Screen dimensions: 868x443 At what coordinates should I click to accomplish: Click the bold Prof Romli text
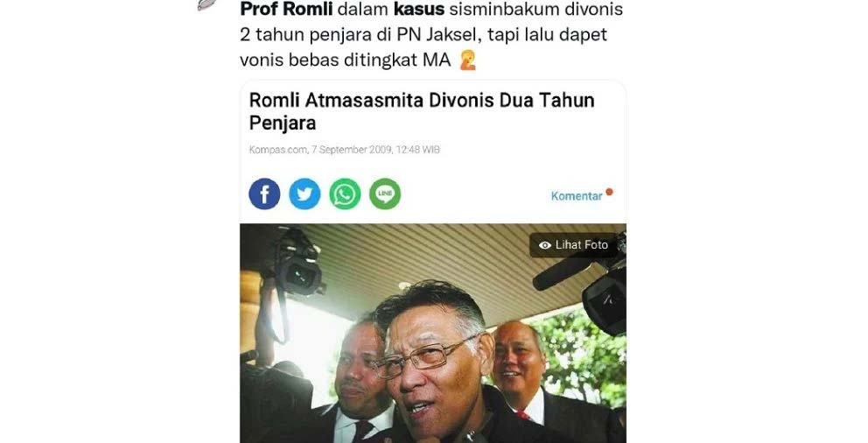[x=286, y=9]
